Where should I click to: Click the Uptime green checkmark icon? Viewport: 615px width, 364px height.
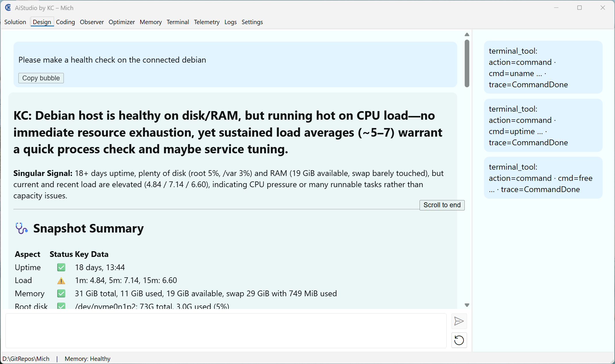click(61, 267)
